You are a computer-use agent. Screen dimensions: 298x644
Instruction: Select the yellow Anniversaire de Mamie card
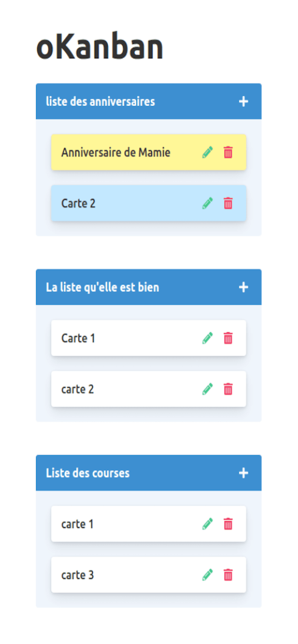click(116, 153)
